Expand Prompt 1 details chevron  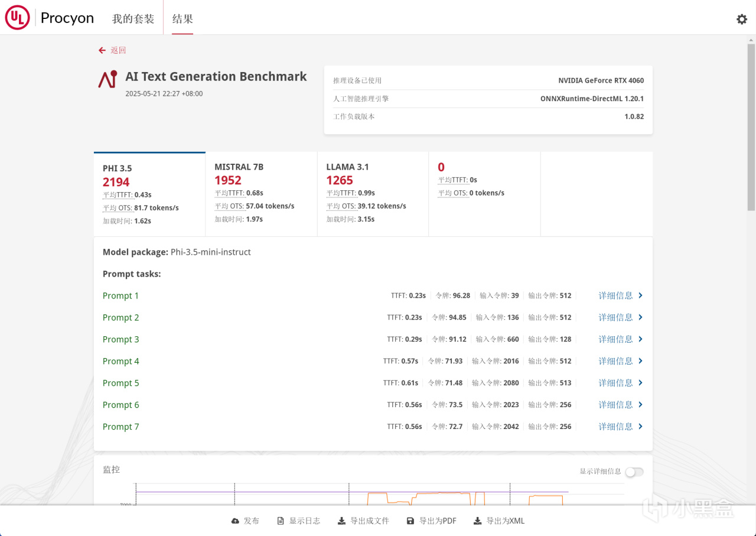coord(641,295)
